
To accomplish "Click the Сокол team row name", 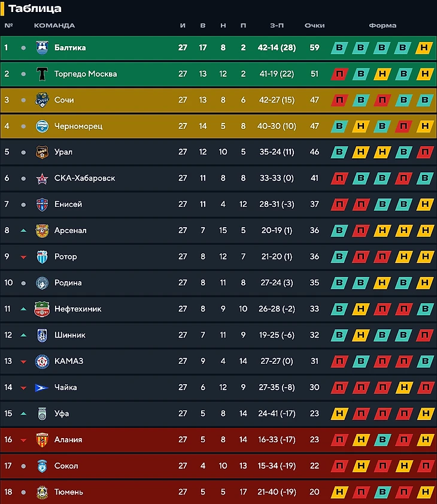I will coord(66,466).
